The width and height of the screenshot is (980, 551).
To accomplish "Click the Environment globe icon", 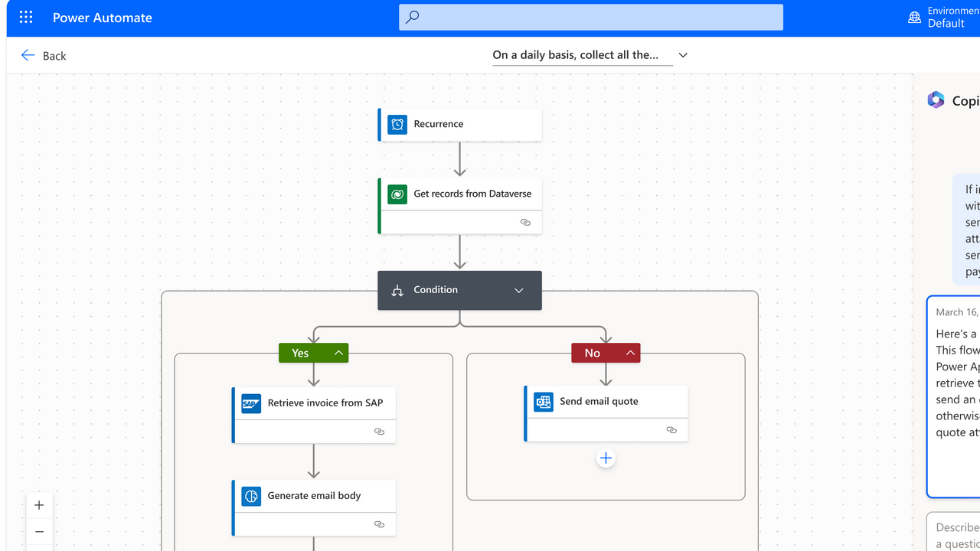I will pyautogui.click(x=914, y=18).
